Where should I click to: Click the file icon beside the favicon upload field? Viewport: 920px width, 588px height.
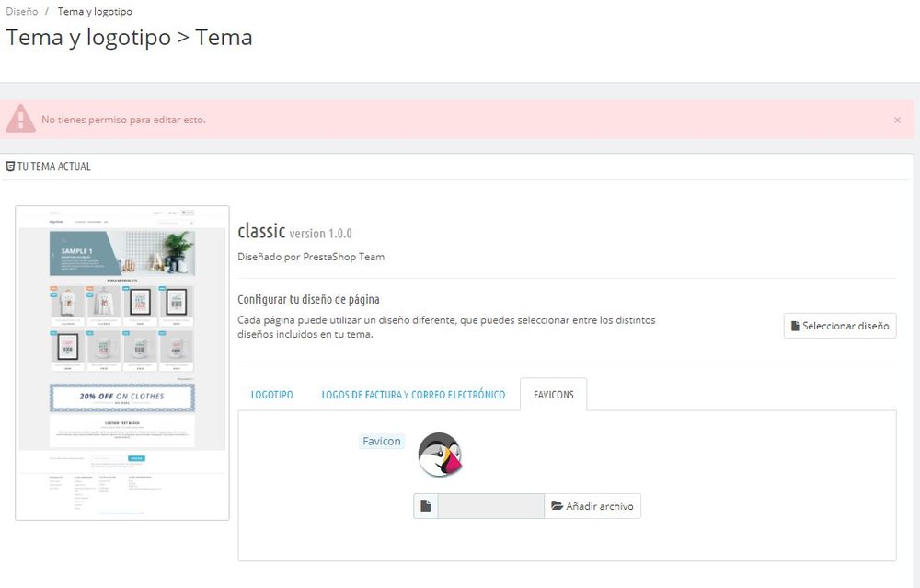click(425, 504)
